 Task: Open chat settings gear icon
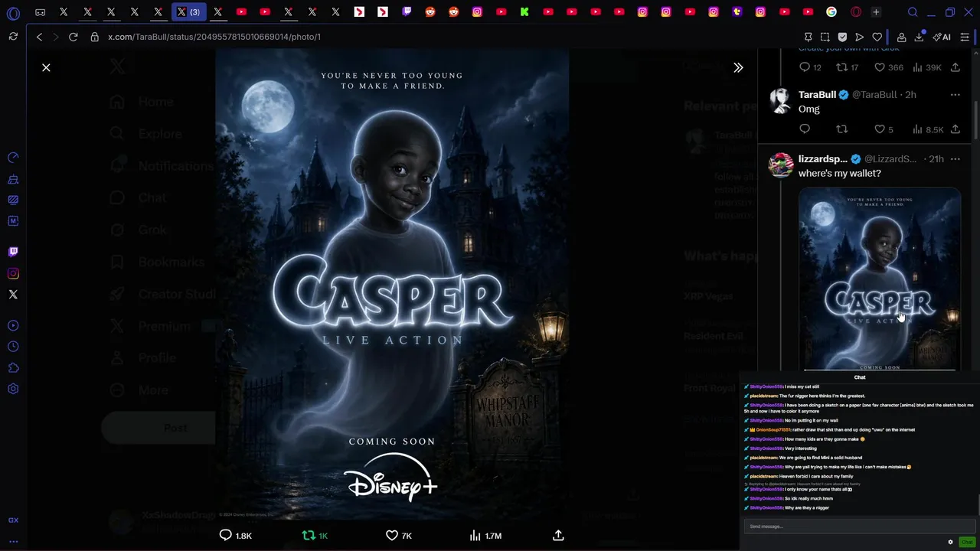click(x=950, y=542)
